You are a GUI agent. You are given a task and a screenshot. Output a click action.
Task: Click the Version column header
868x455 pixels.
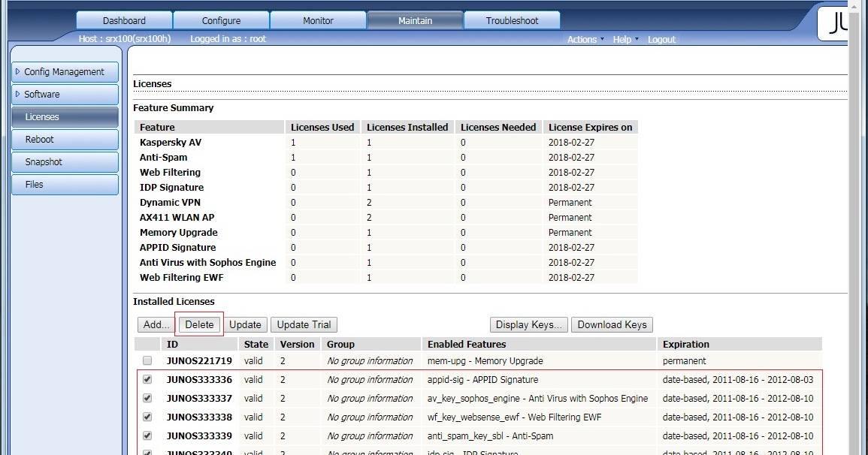298,344
